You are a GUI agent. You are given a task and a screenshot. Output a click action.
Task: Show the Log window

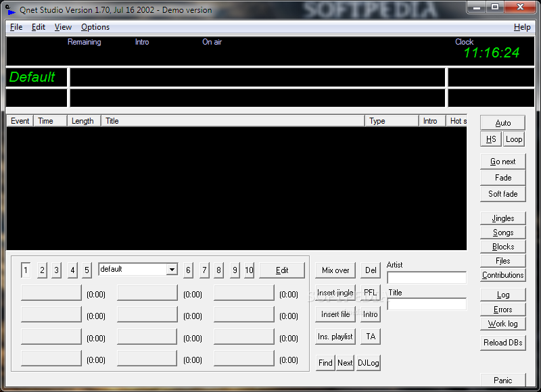coord(502,295)
